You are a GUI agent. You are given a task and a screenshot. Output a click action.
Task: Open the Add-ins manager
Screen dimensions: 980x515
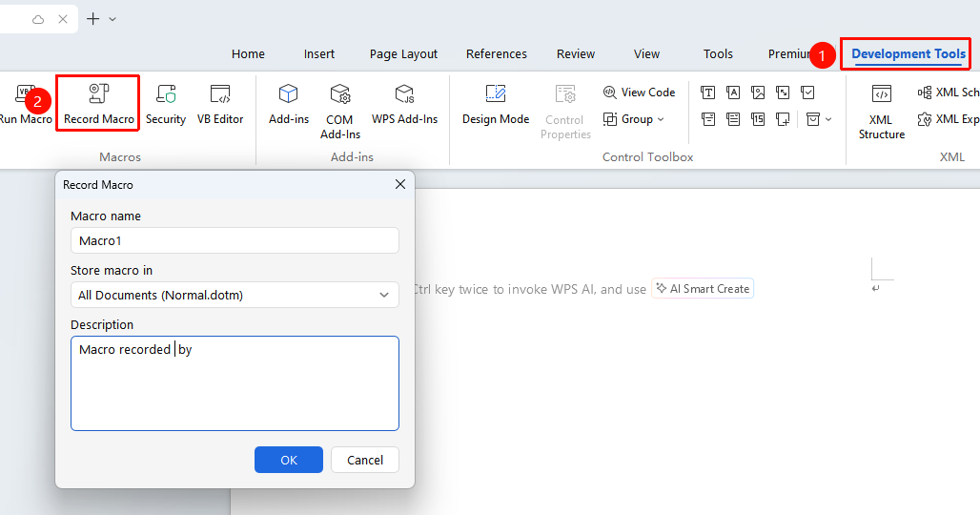pyautogui.click(x=288, y=104)
